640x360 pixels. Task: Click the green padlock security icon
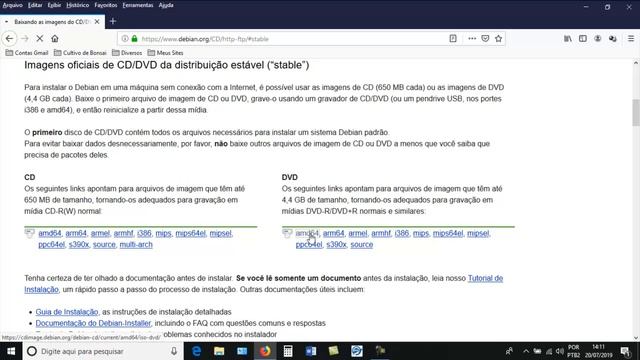click(x=134, y=39)
